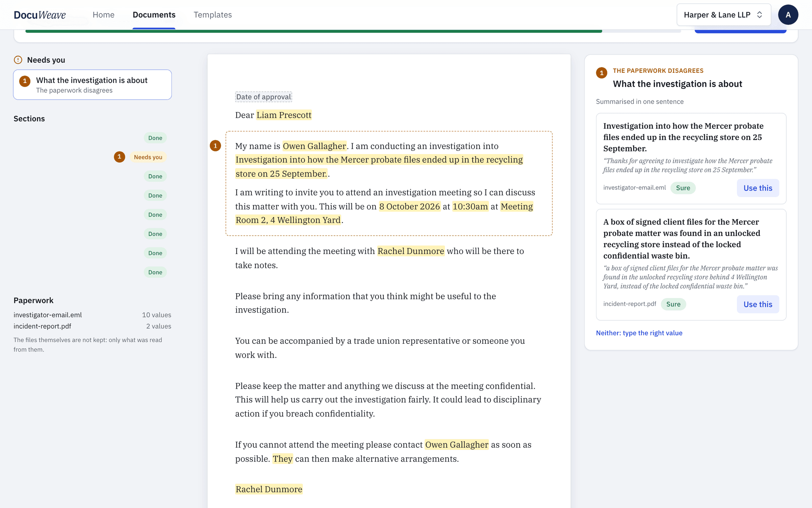Click the Needs you section status badge
Image resolution: width=812 pixels, height=508 pixels.
coord(148,157)
